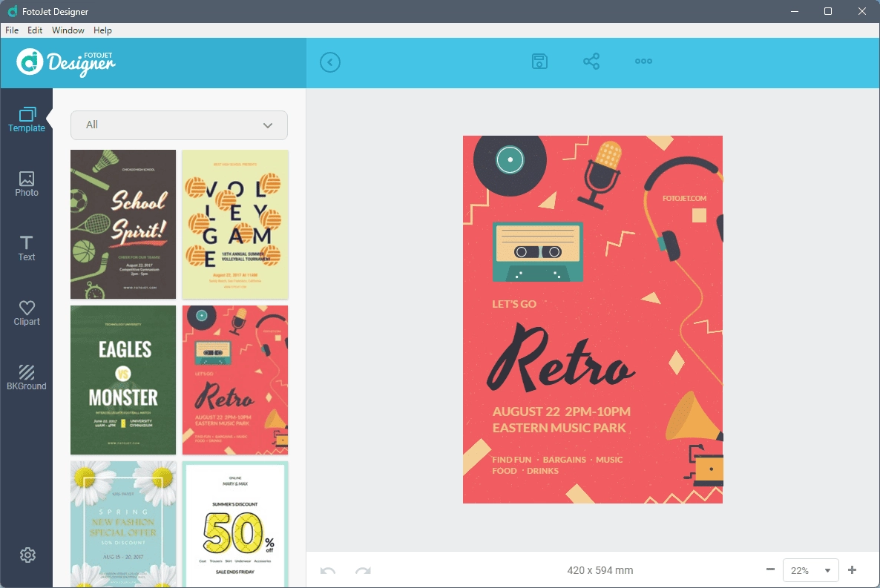Select EASTERN MUSIC PARK text on poster
The height and width of the screenshot is (588, 880).
click(559, 428)
